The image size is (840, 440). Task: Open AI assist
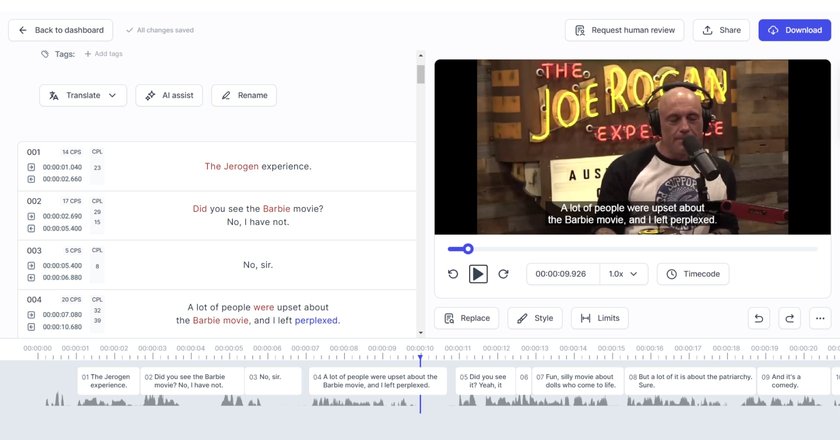pyautogui.click(x=169, y=95)
